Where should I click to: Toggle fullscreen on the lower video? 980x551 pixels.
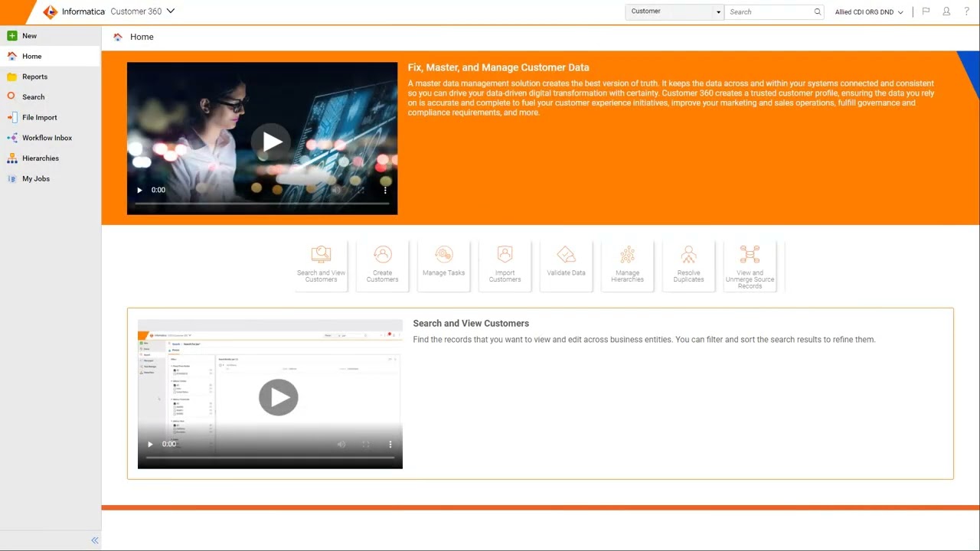(366, 444)
